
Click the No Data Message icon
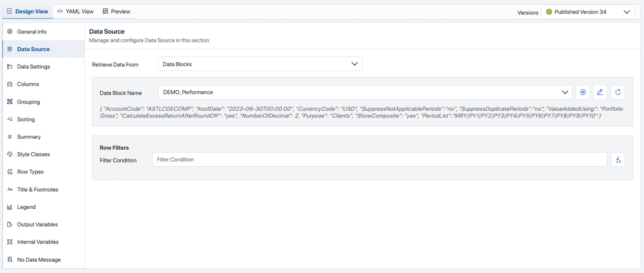(10, 260)
